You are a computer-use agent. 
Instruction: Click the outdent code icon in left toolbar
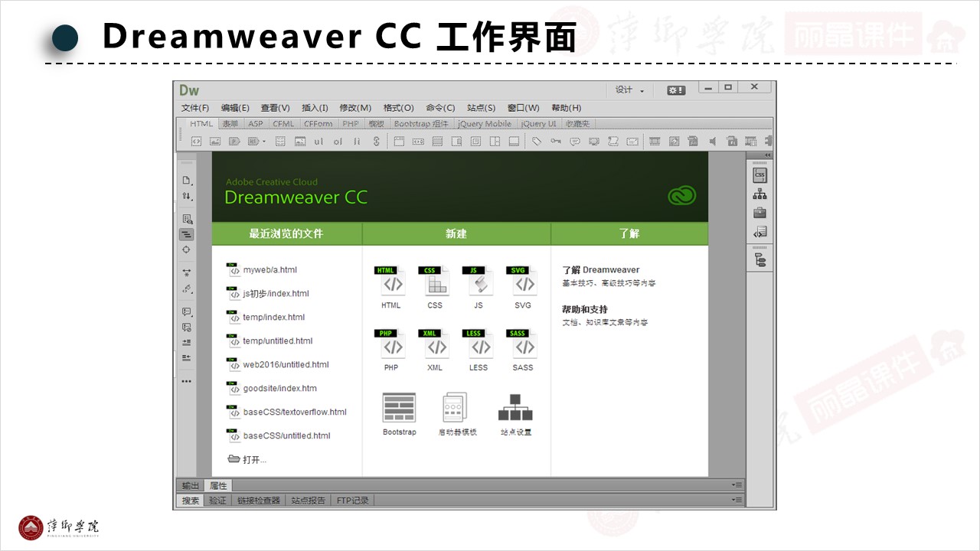186,357
